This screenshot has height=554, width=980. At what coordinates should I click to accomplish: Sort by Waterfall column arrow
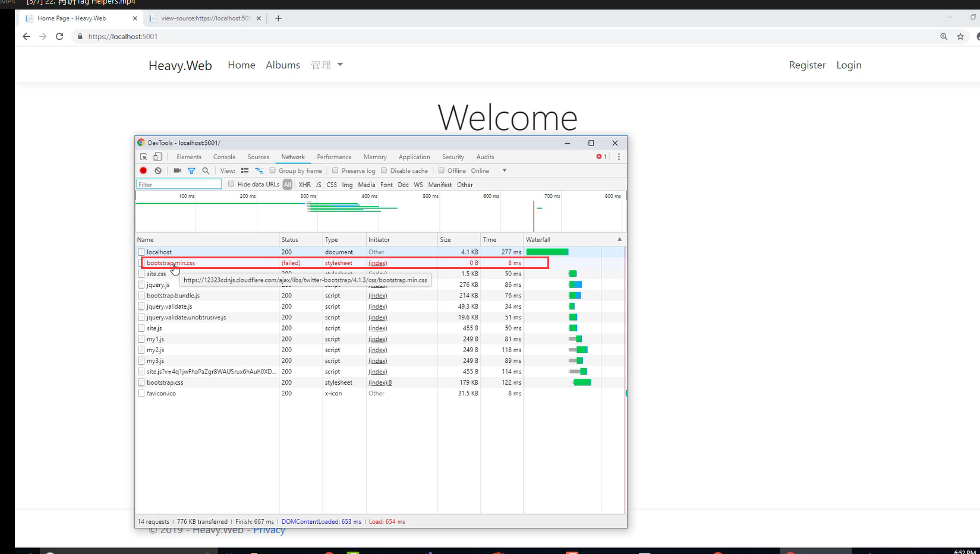(x=619, y=239)
